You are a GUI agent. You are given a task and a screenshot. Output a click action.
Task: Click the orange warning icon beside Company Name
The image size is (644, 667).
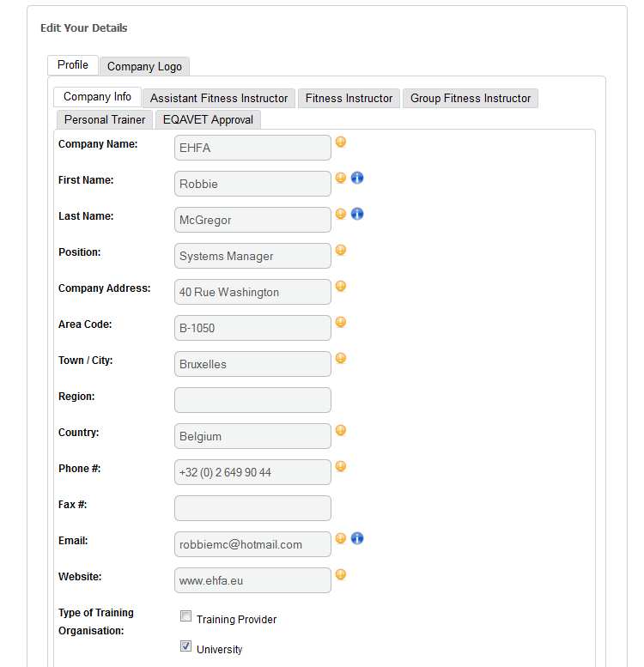(x=340, y=142)
